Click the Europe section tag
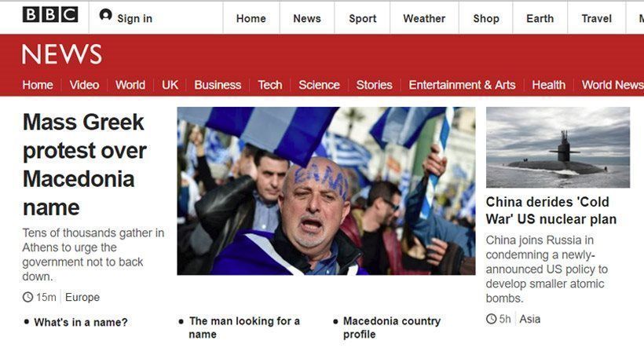644x359 pixels. [82, 298]
